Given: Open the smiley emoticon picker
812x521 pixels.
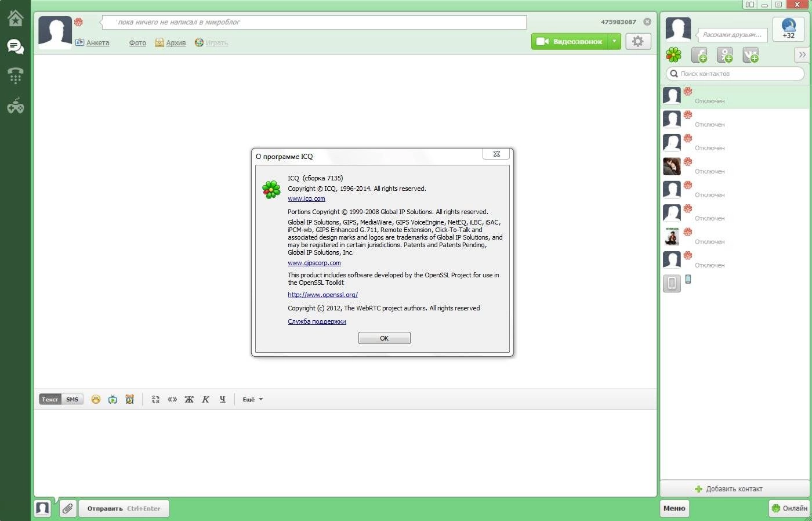Looking at the screenshot, I should pyautogui.click(x=96, y=399).
